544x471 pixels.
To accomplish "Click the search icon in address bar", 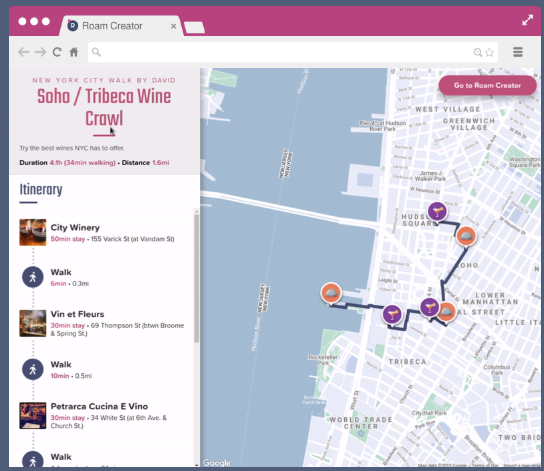I will [x=96, y=52].
